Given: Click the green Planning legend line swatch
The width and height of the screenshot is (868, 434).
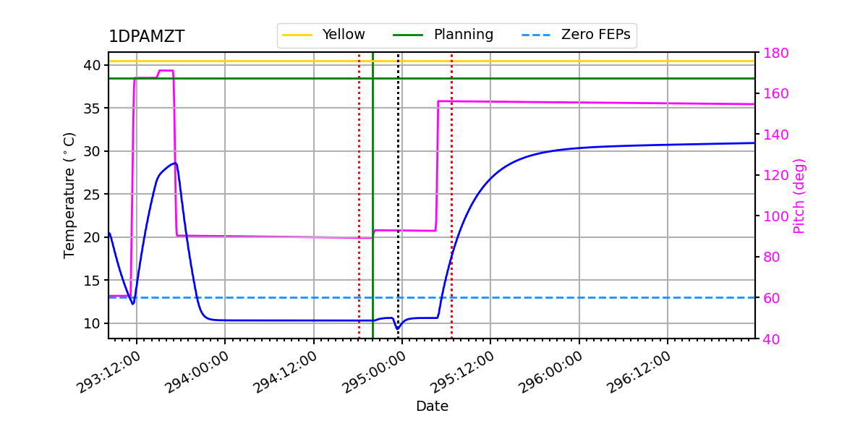Looking at the screenshot, I should pyautogui.click(x=409, y=35).
